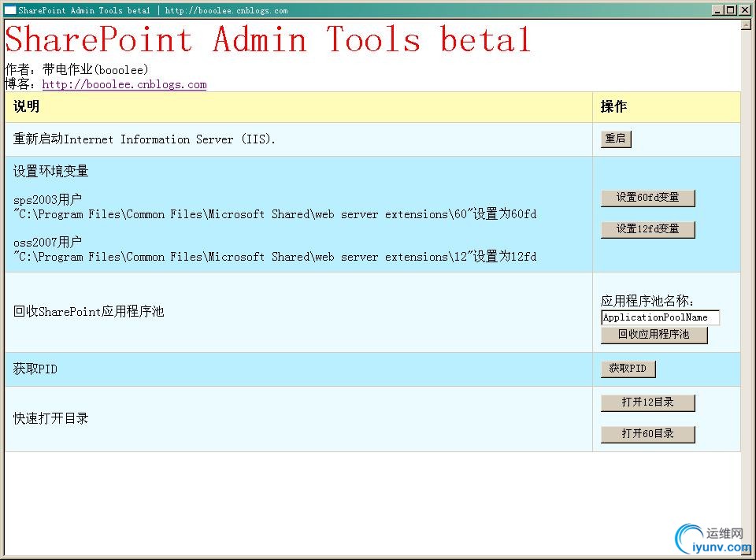Image resolution: width=756 pixels, height=560 pixels.
Task: Click the SharePoint Admin Tools beta1 heading
Action: coord(268,39)
